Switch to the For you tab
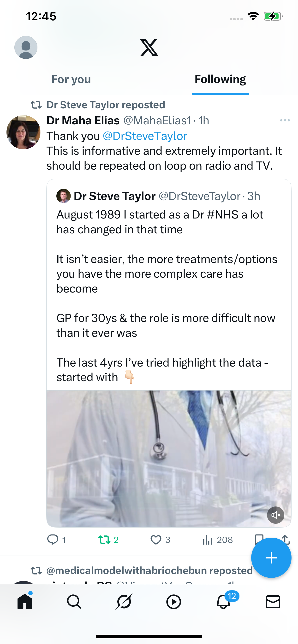Screen dimensions: 298x644 [x=71, y=79]
